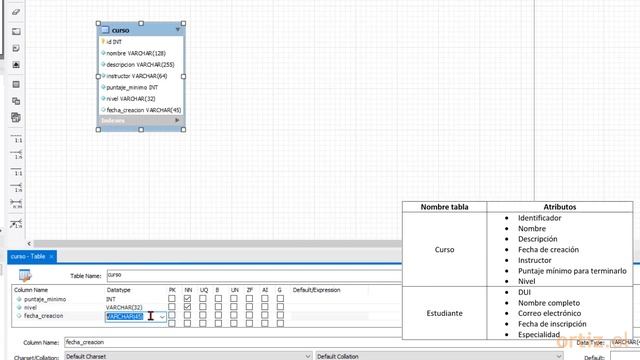Collapse the curso table in diagram
Viewport: 640px width, 360px height.
pos(178,29)
